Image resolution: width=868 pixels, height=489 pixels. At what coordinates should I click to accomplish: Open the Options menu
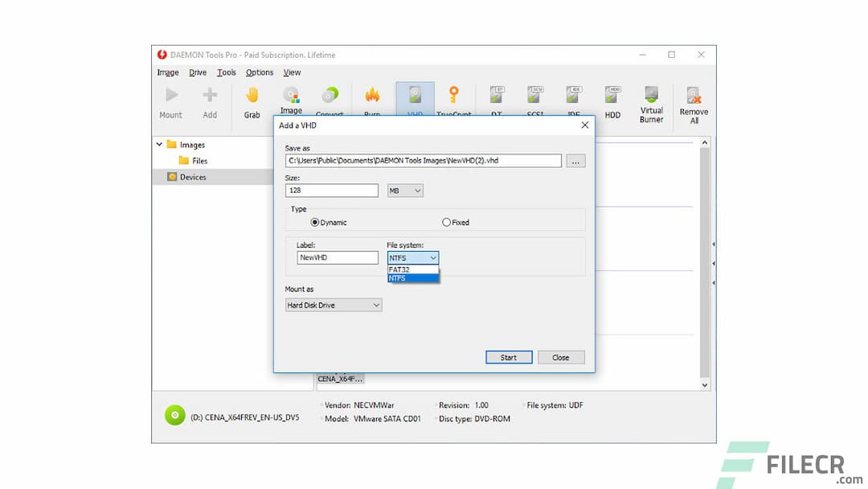click(x=259, y=72)
